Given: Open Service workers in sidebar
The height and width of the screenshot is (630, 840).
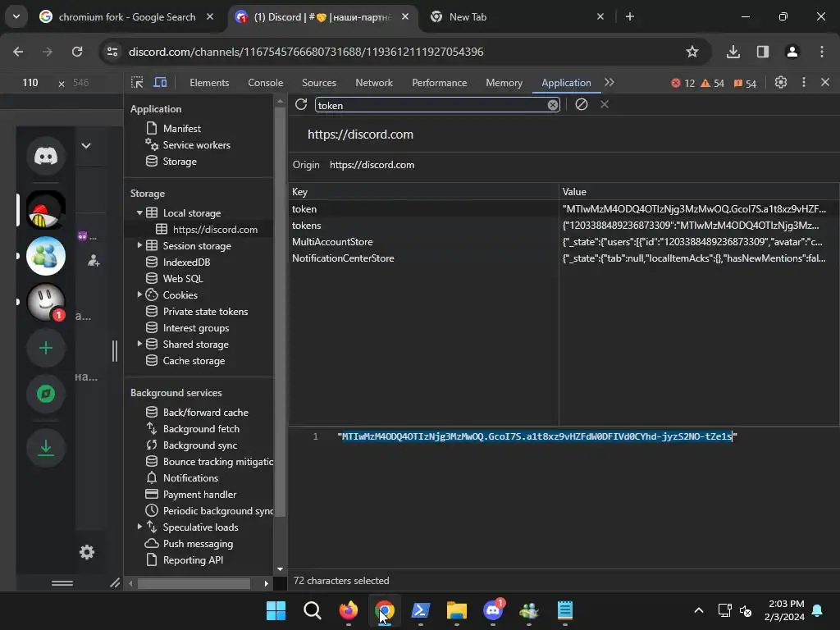Looking at the screenshot, I should (196, 145).
